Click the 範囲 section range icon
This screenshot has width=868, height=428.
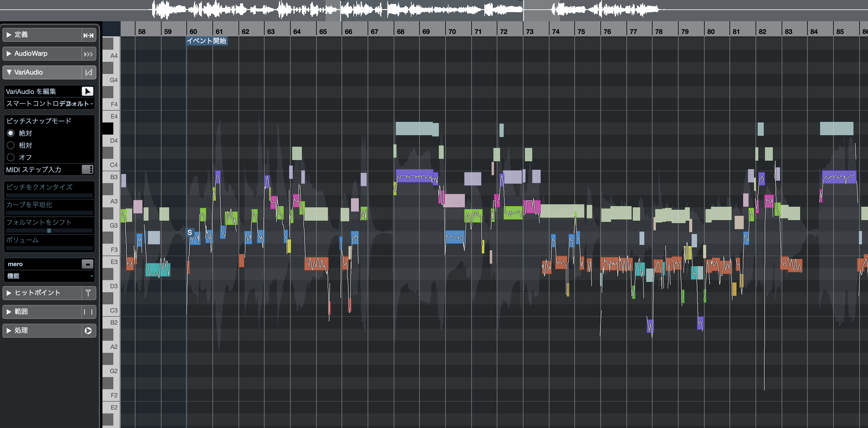(88, 312)
